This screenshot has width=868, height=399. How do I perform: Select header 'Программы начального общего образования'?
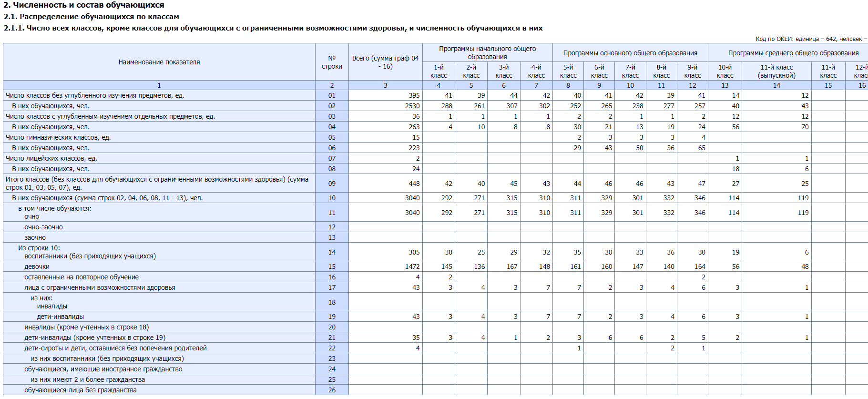pos(487,52)
